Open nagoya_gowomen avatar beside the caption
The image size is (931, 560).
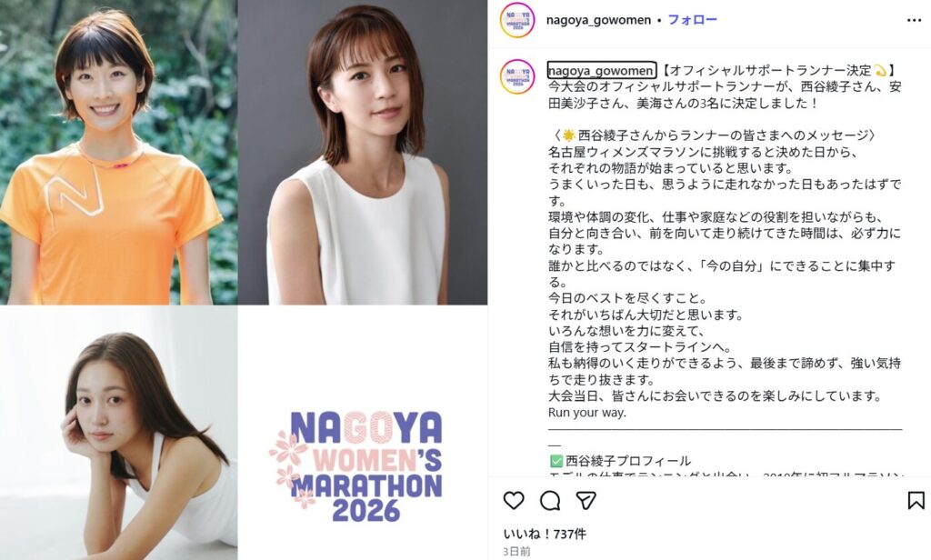point(517,76)
